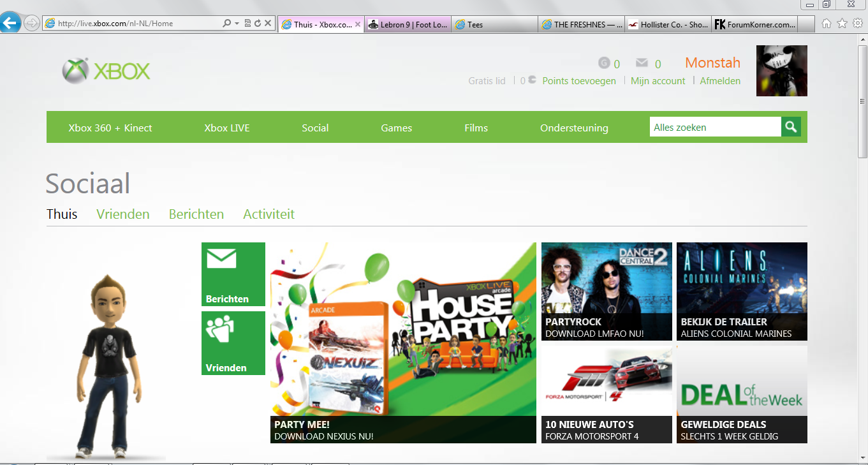The height and width of the screenshot is (465, 868).
Task: Open Favorites with the star icon
Action: (842, 24)
